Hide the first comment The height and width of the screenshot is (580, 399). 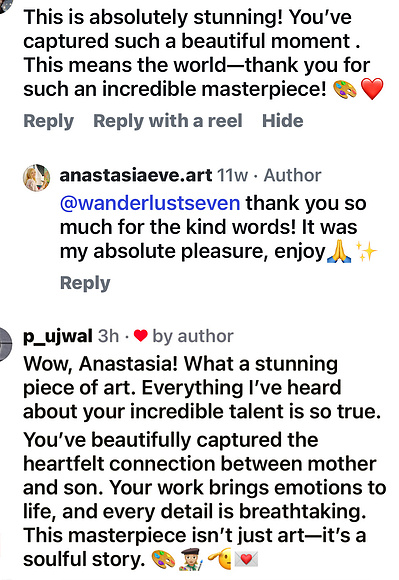pyautogui.click(x=283, y=121)
